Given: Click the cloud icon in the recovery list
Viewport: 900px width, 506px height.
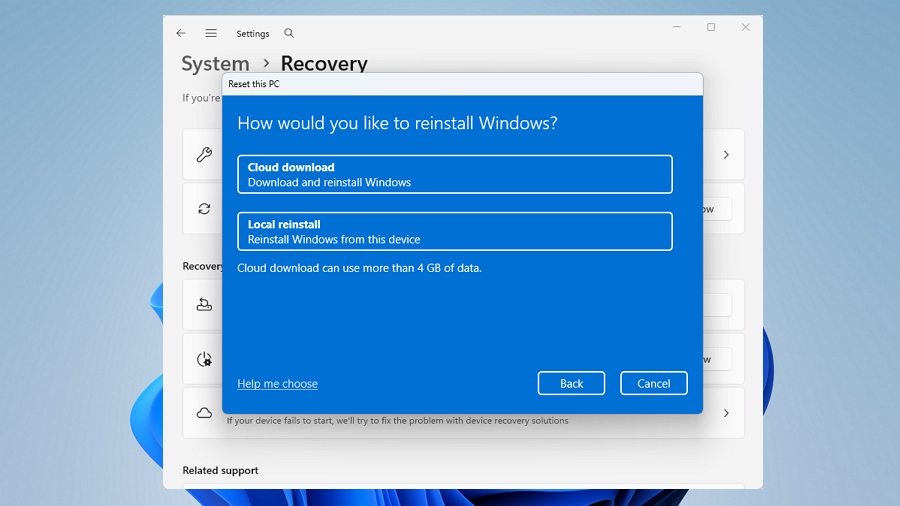Looking at the screenshot, I should click(x=204, y=413).
